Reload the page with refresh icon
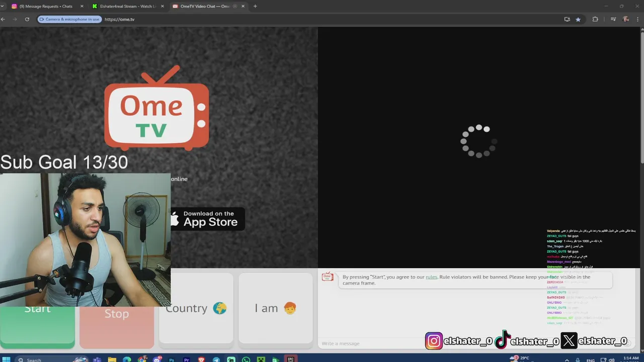The height and width of the screenshot is (362, 644). [27, 19]
